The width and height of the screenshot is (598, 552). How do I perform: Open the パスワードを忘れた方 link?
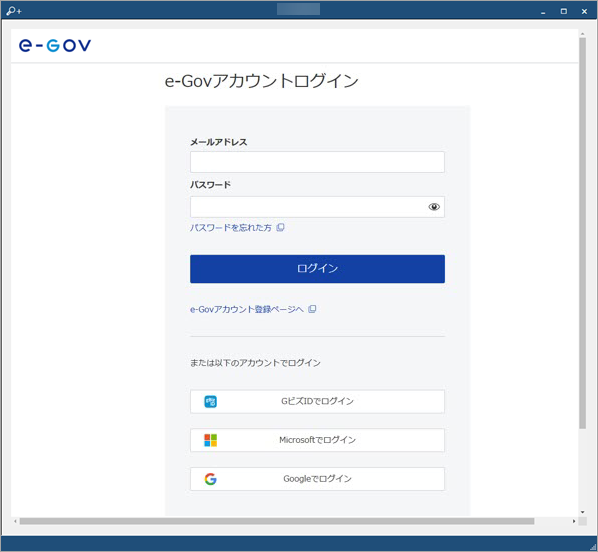pos(231,228)
